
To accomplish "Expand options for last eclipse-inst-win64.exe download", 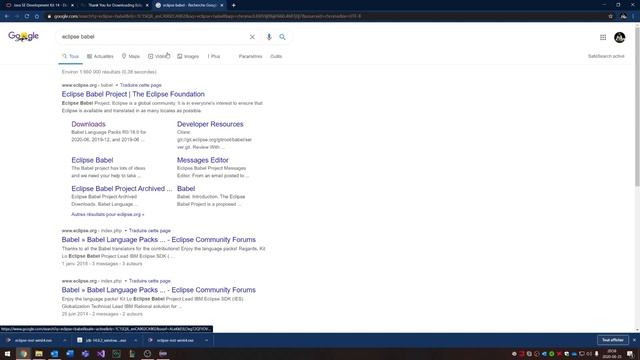I will (x=207, y=340).
